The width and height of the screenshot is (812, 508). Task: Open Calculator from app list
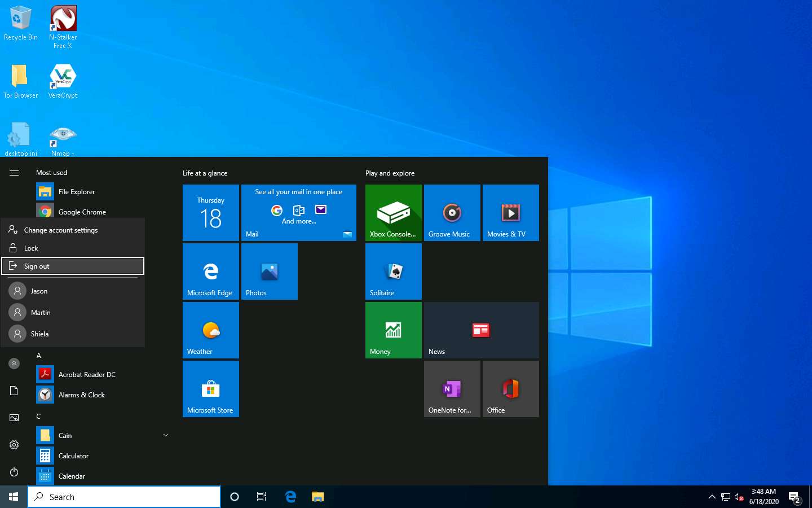coord(101,456)
